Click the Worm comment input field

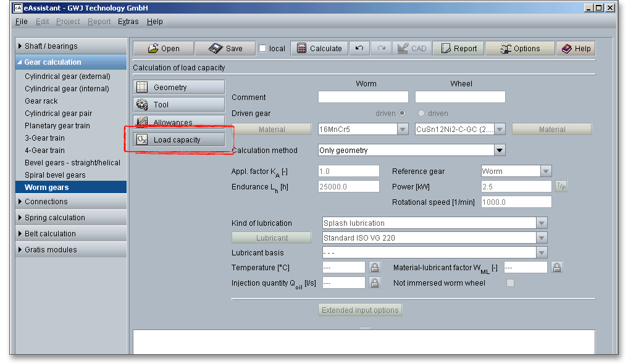click(x=363, y=97)
